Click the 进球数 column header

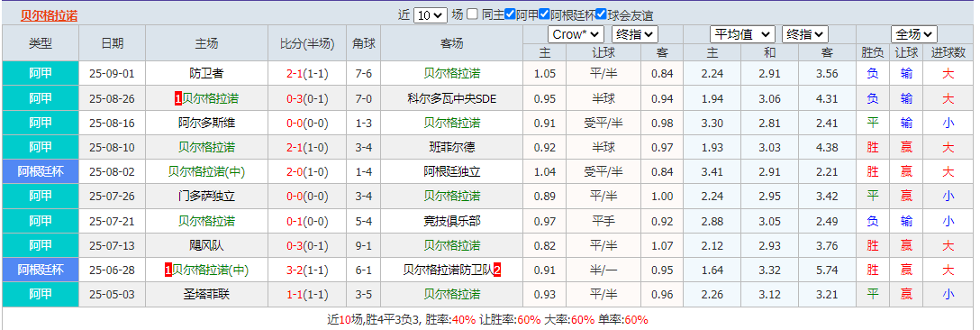point(948,53)
